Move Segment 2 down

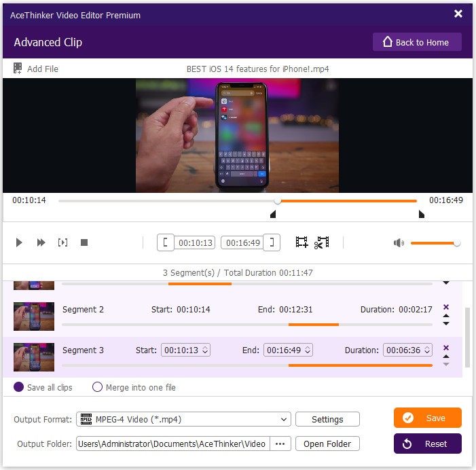pyautogui.click(x=446, y=324)
